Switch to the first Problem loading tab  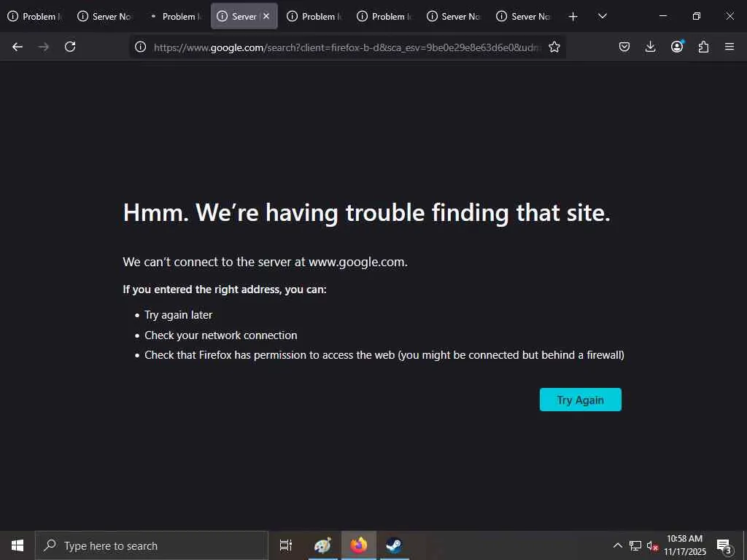pyautogui.click(x=35, y=16)
